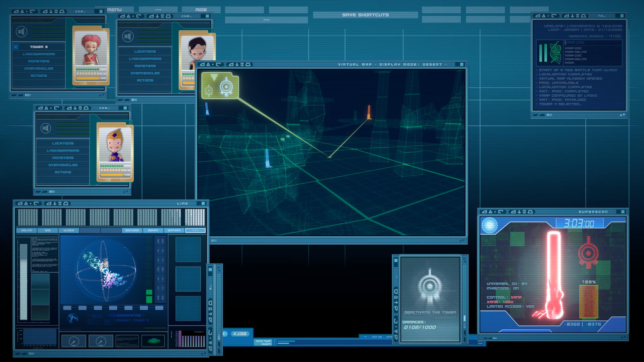
Task: Click the speaker icon in Odd's com window
Action: click(x=46, y=128)
